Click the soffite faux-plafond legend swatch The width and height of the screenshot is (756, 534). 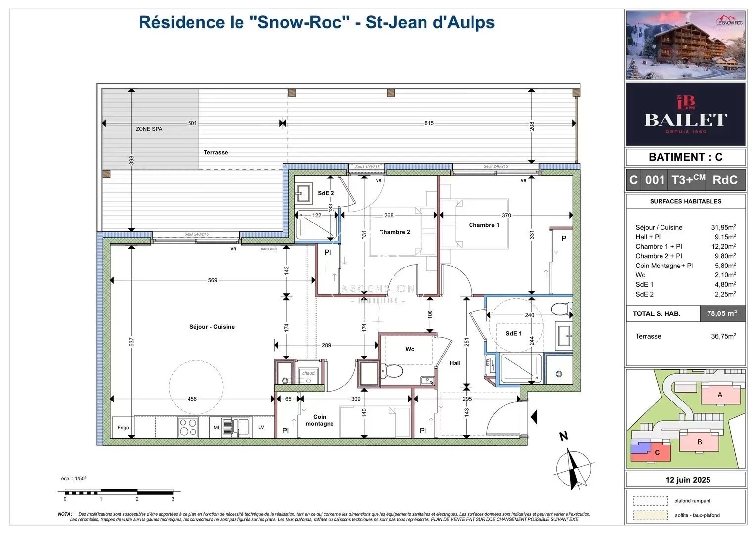650,515
